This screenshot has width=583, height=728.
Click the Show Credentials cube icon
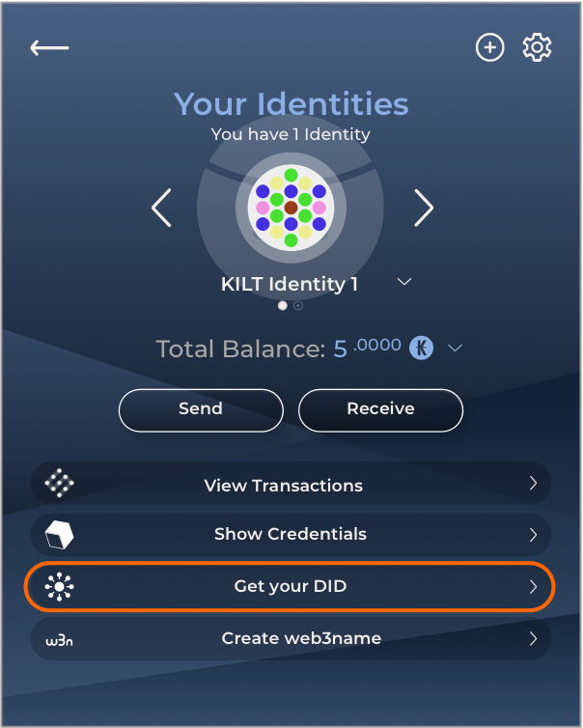[59, 535]
